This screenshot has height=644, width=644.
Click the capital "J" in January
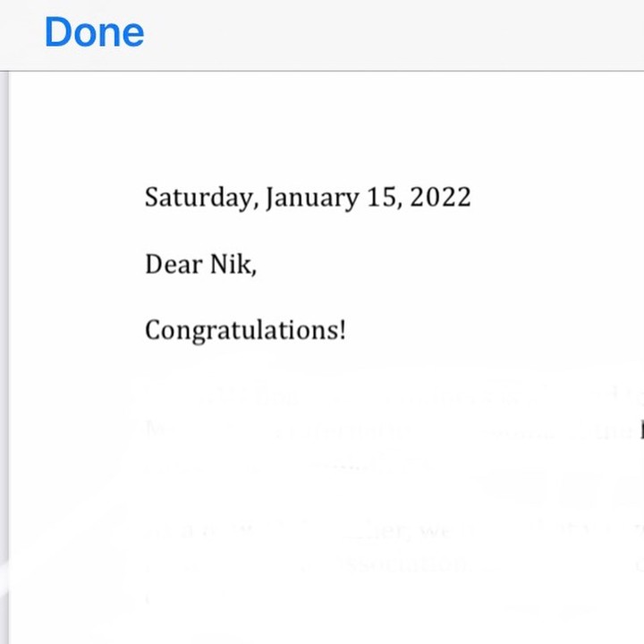[x=270, y=198]
